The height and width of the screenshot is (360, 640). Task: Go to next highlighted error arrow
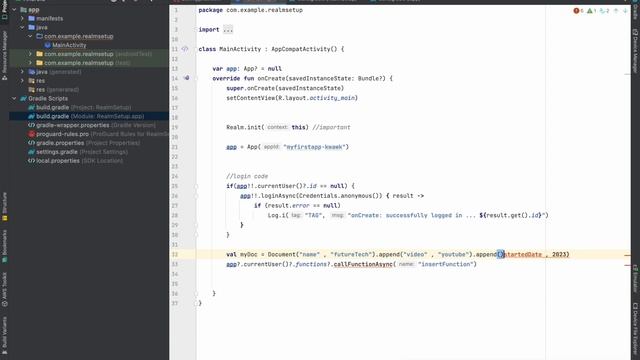pos(625,11)
